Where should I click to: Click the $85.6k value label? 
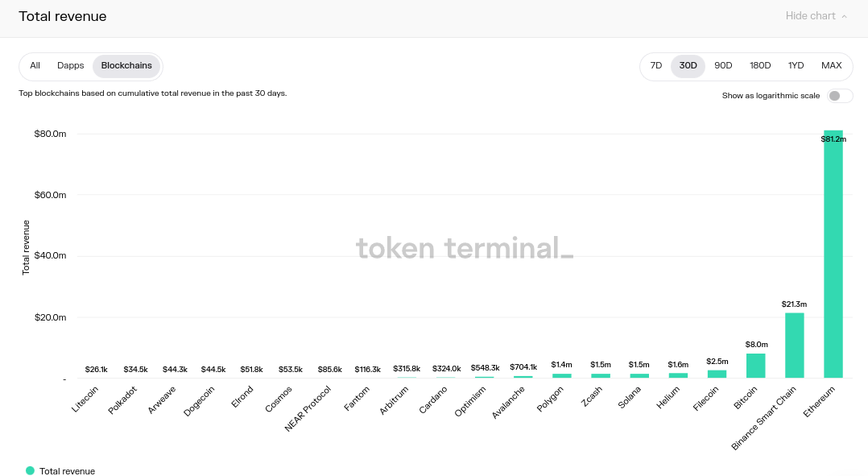pyautogui.click(x=329, y=369)
